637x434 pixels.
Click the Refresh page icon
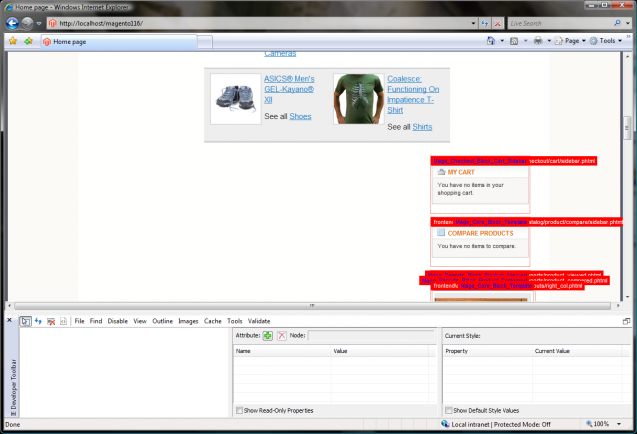coord(486,22)
